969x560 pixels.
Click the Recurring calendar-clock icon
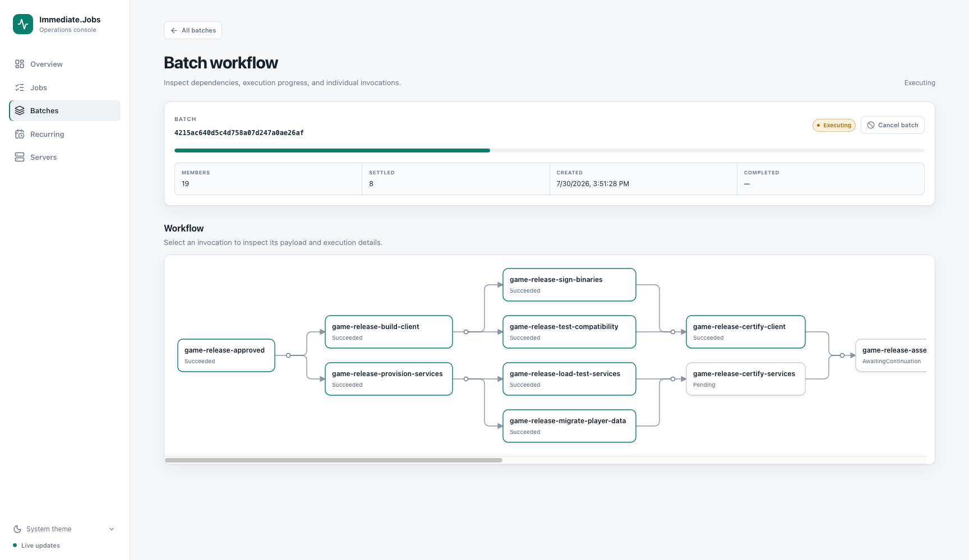click(20, 134)
